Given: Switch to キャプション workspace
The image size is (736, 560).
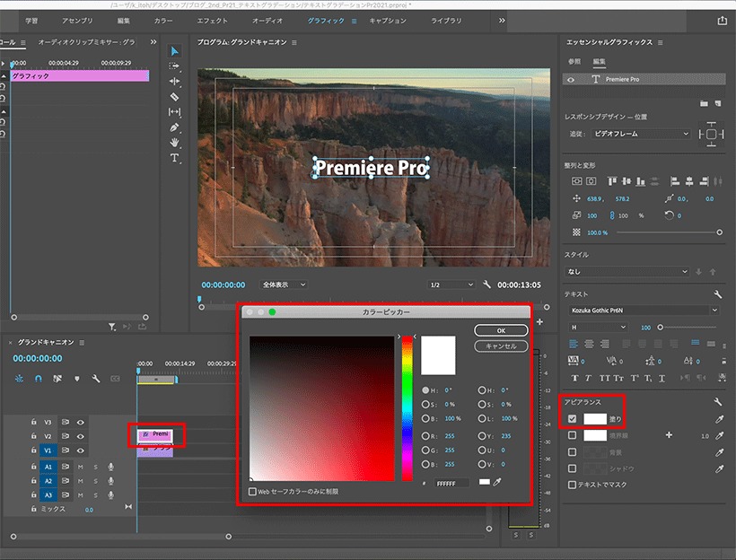Looking at the screenshot, I should pyautogui.click(x=388, y=21).
